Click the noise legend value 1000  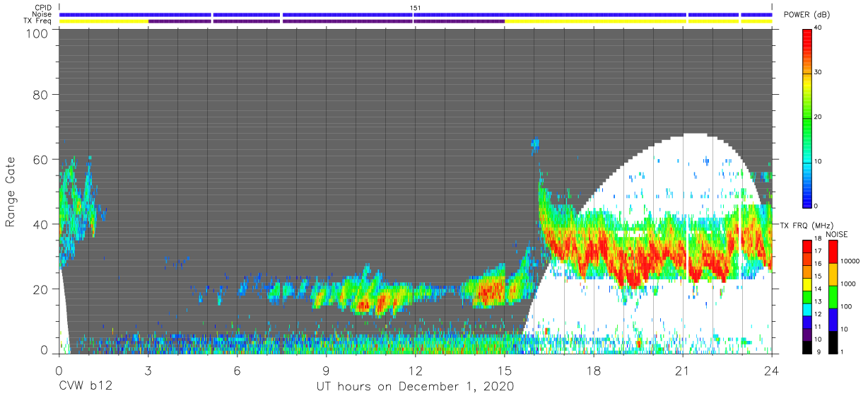[848, 284]
